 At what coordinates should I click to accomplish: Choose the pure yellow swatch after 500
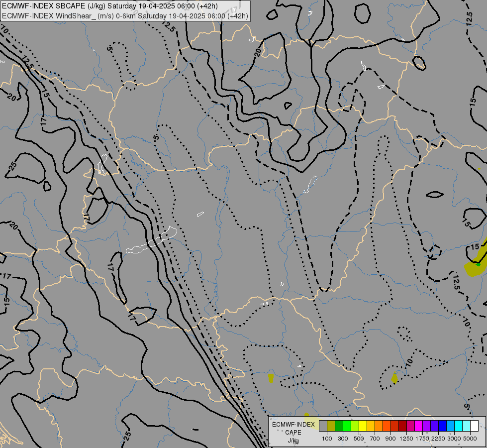363,426
